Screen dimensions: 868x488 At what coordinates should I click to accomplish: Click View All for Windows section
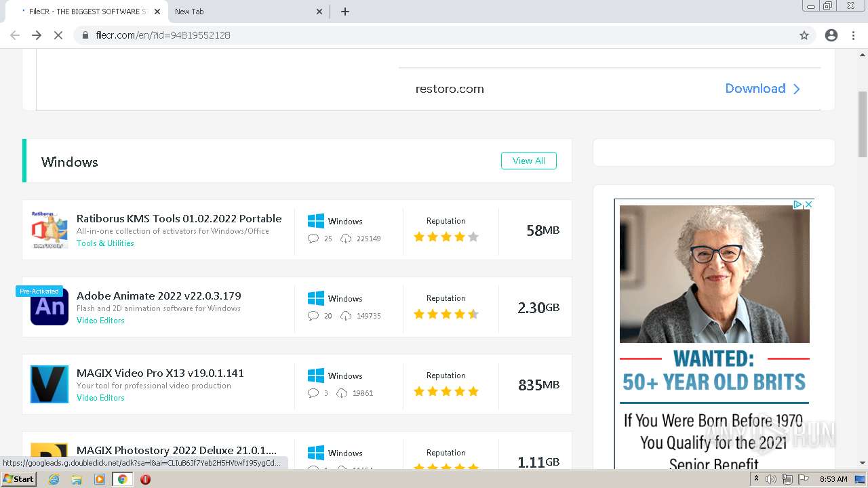click(x=529, y=161)
